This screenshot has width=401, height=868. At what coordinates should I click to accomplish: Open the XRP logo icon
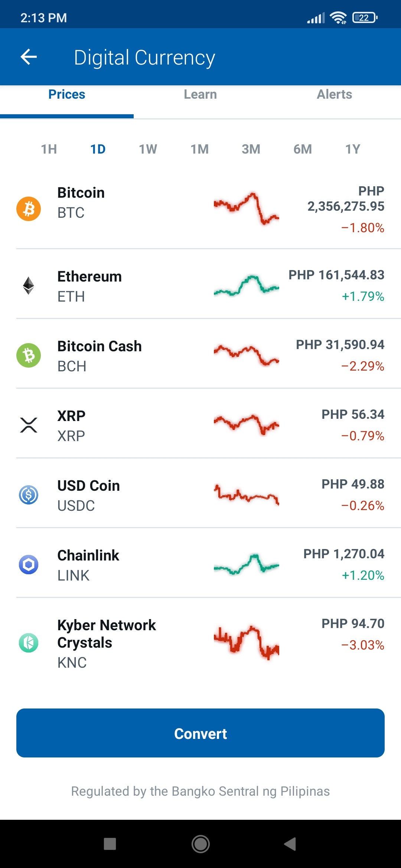[29, 425]
